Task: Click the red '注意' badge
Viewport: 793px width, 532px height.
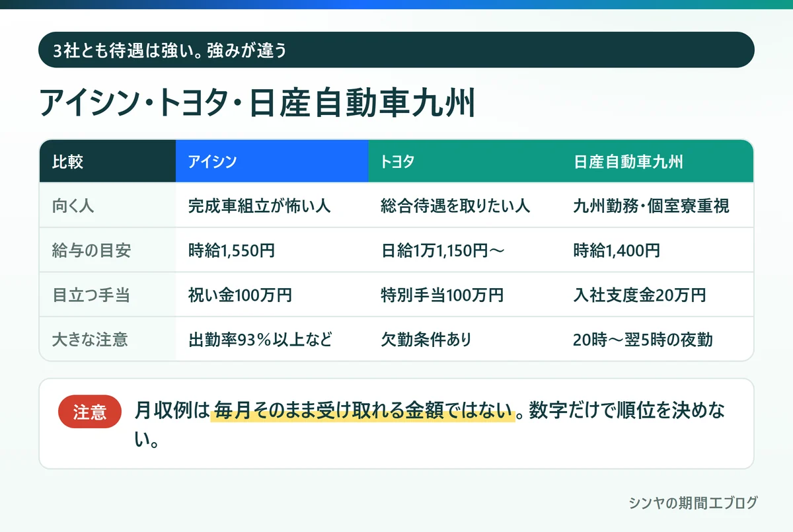Action: tap(90, 412)
